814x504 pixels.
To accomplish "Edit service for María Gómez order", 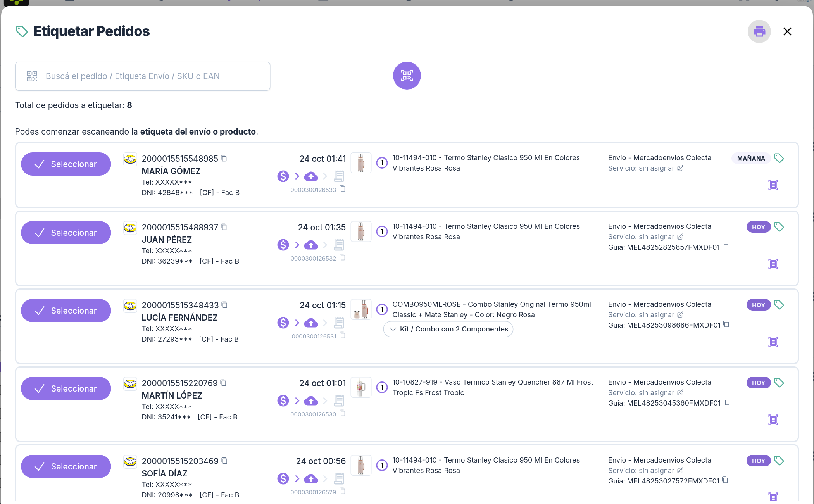I will (x=680, y=168).
